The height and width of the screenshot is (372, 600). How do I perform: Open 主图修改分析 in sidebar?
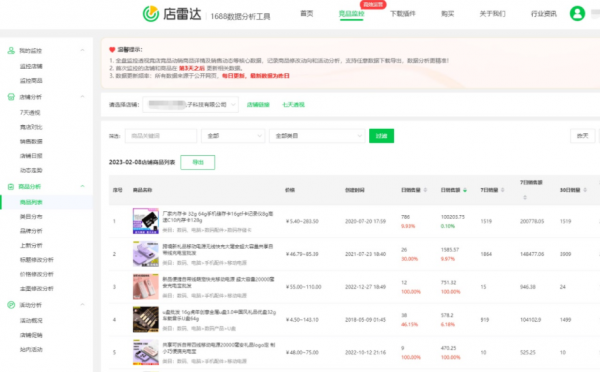pyautogui.click(x=37, y=289)
